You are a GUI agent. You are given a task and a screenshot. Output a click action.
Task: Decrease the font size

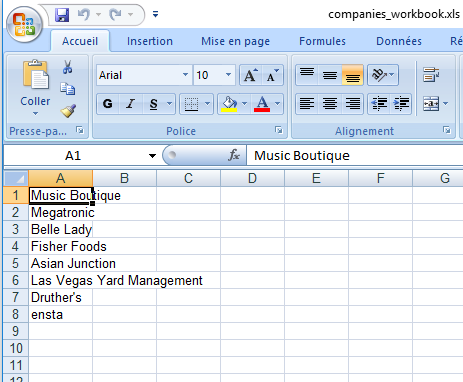click(273, 75)
